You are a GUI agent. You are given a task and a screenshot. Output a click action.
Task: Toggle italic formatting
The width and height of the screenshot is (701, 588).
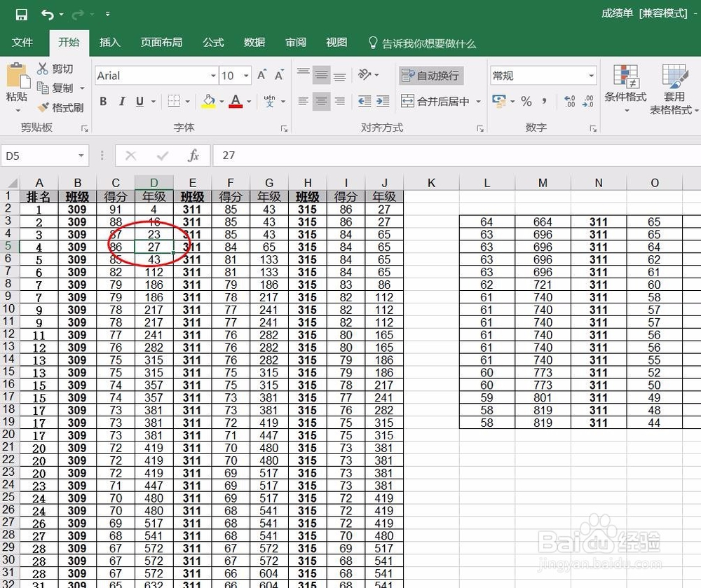coord(121,101)
